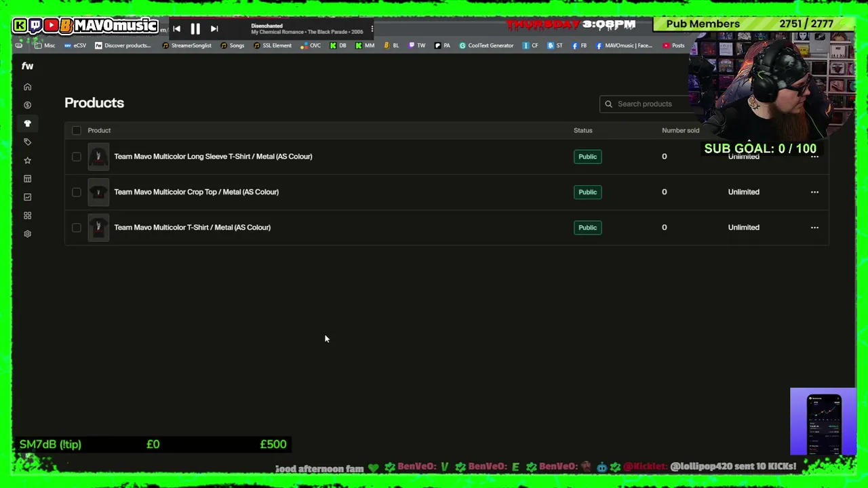Open Team Mavo Multicolor Long Sleeve T-Shirt product

point(213,157)
